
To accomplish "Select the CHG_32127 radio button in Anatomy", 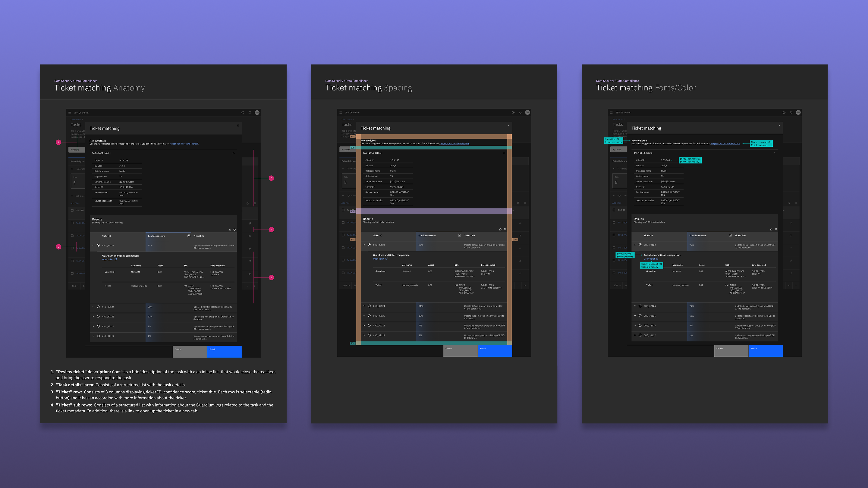I will point(98,336).
